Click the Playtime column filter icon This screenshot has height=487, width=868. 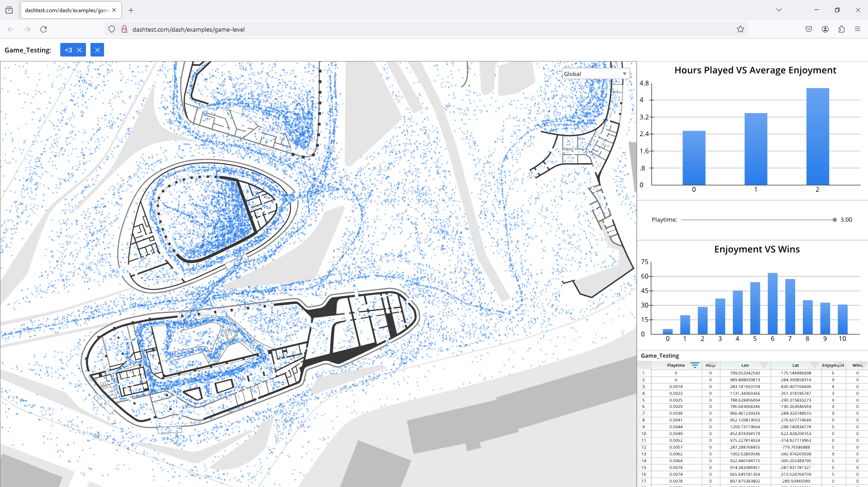click(x=695, y=365)
